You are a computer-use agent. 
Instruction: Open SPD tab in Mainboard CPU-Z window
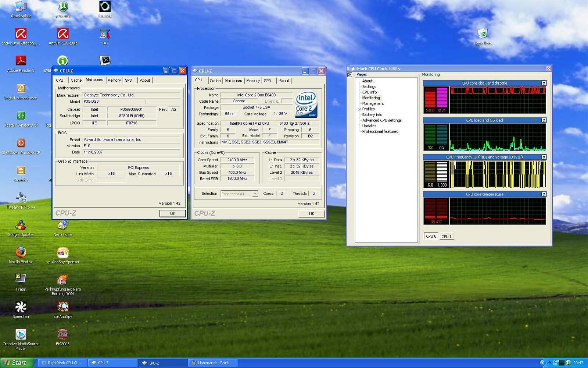click(128, 80)
